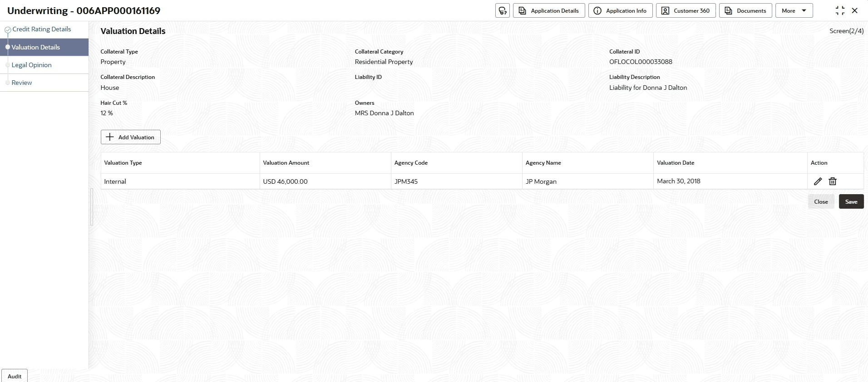Click the 12 % hair cut value
Image resolution: width=868 pixels, height=382 pixels.
107,113
